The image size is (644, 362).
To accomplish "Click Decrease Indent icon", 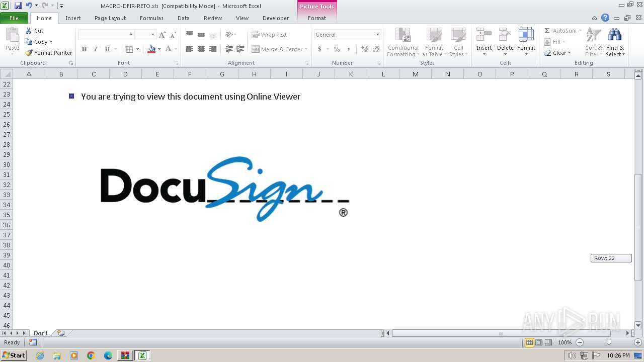I will 229,49.
